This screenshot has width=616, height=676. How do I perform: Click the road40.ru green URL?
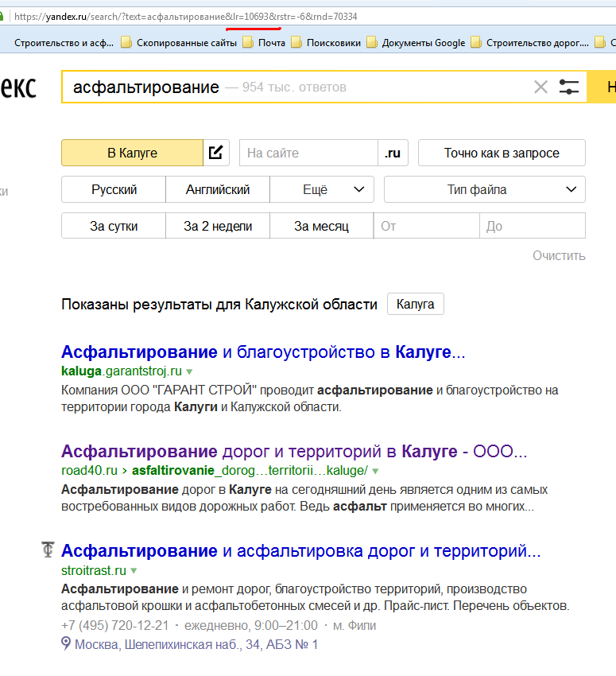[x=215, y=470]
